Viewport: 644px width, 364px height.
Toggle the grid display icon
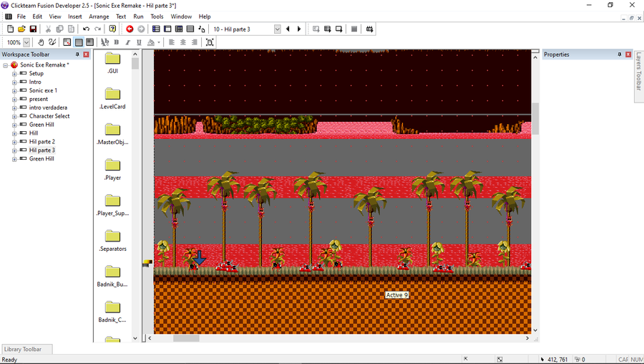[67, 42]
